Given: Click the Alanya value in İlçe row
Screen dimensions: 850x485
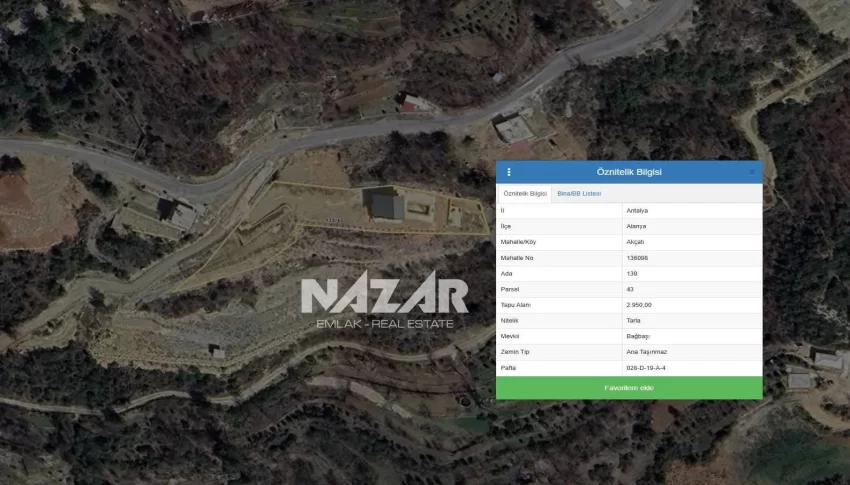Looking at the screenshot, I should (x=636, y=226).
